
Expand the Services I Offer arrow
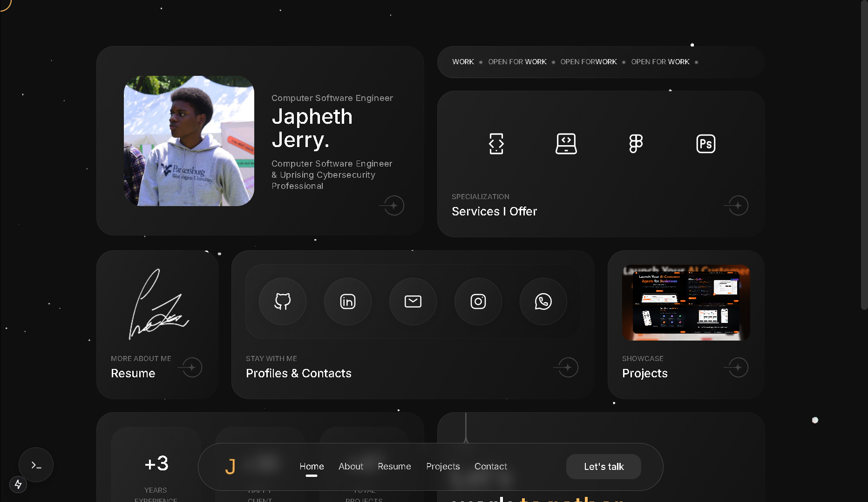738,206
